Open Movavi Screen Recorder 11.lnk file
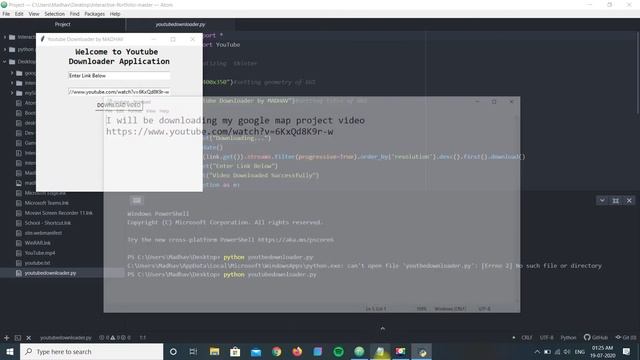The image size is (640, 360). pos(58,213)
